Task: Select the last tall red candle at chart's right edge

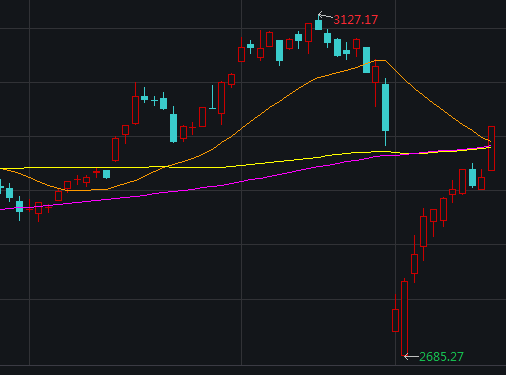Action: (x=491, y=148)
